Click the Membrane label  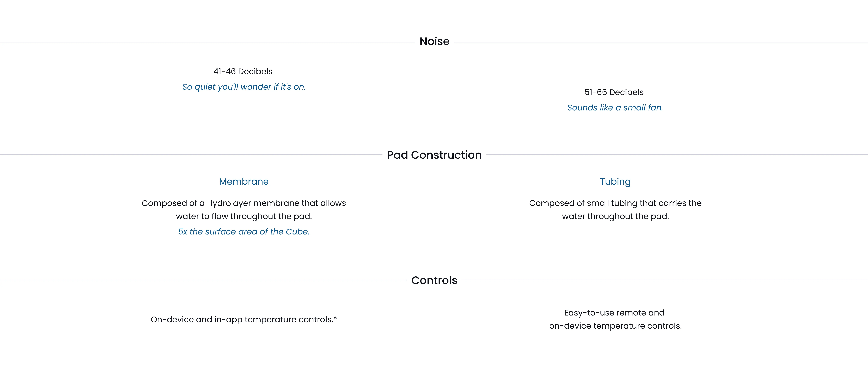pyautogui.click(x=244, y=182)
